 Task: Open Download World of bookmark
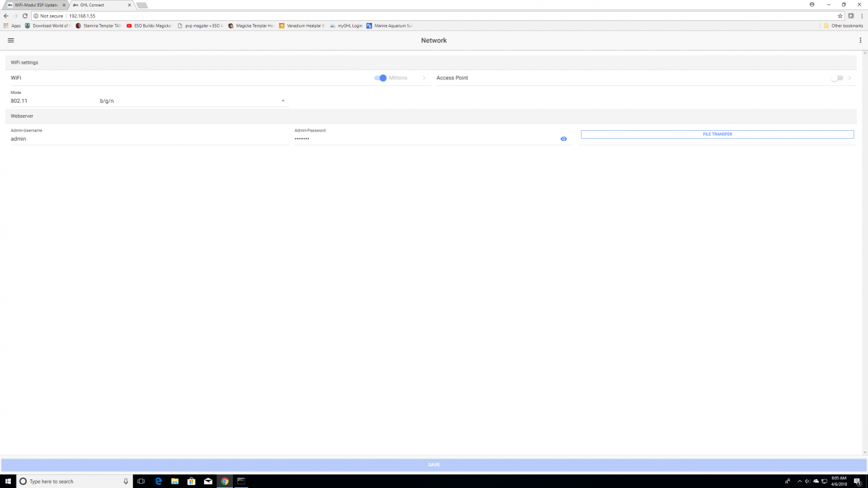pyautogui.click(x=47, y=25)
